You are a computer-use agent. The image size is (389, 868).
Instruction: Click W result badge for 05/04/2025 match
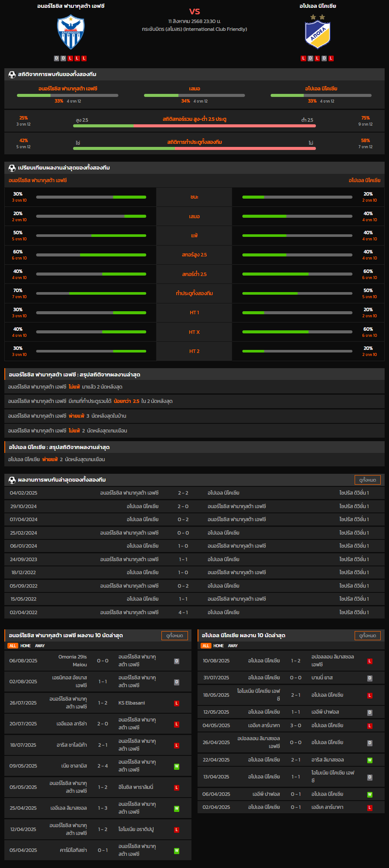[177, 851]
